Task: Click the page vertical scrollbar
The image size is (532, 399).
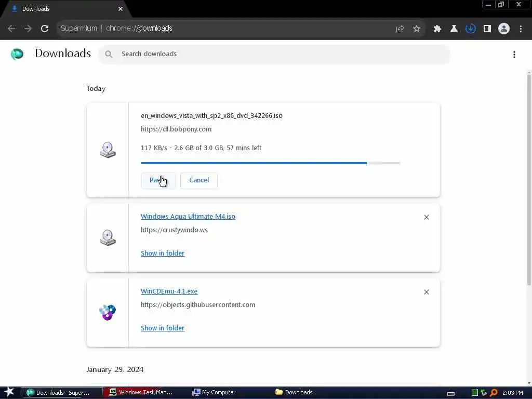Action: [529, 180]
